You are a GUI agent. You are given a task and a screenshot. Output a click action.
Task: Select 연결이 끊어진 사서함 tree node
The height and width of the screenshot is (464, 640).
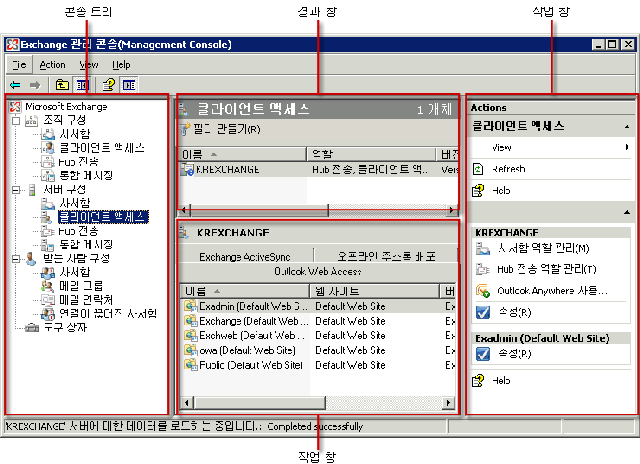tap(108, 314)
